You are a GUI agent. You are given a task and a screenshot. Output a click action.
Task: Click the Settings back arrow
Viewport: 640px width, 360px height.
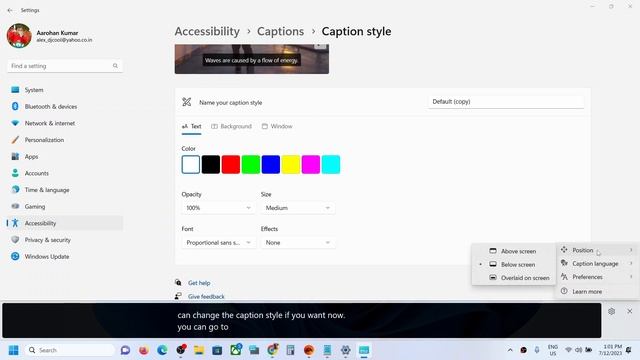coord(10,10)
